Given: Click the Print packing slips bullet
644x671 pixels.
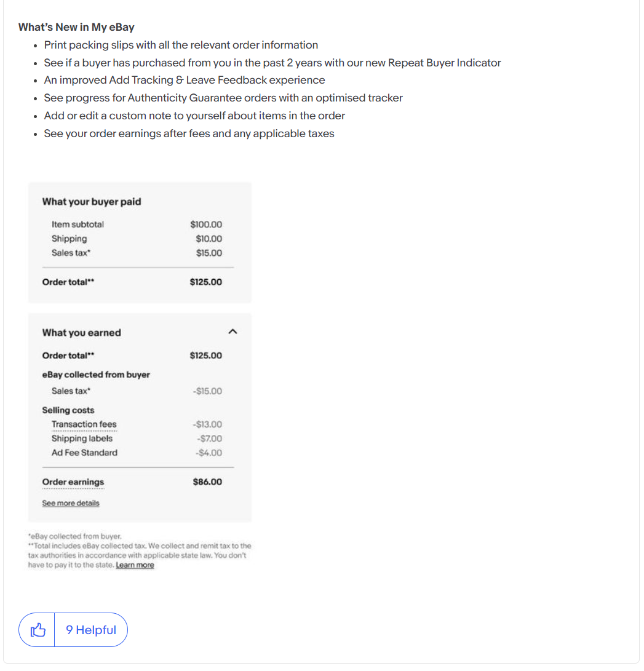Looking at the screenshot, I should point(181,45).
